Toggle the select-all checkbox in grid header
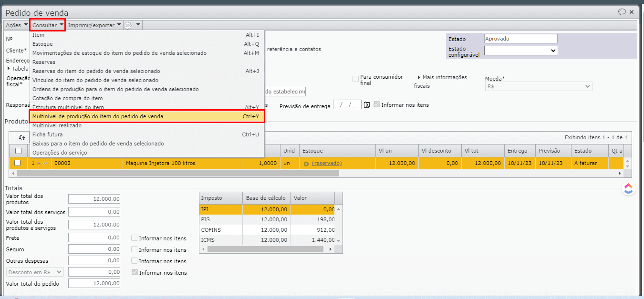The height and width of the screenshot is (299, 644). (18, 151)
